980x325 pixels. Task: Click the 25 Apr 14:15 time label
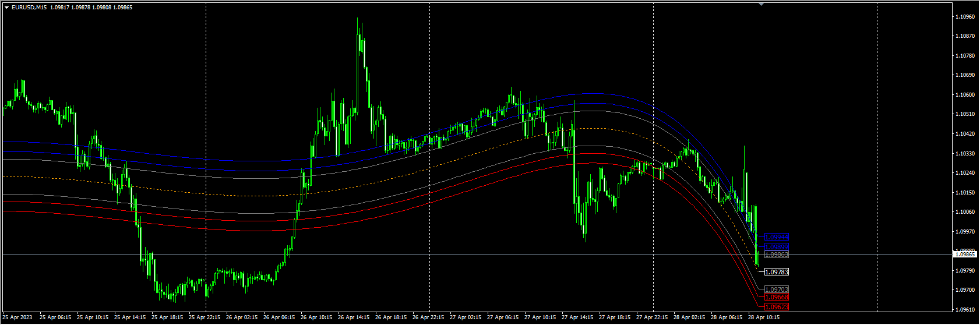click(130, 317)
